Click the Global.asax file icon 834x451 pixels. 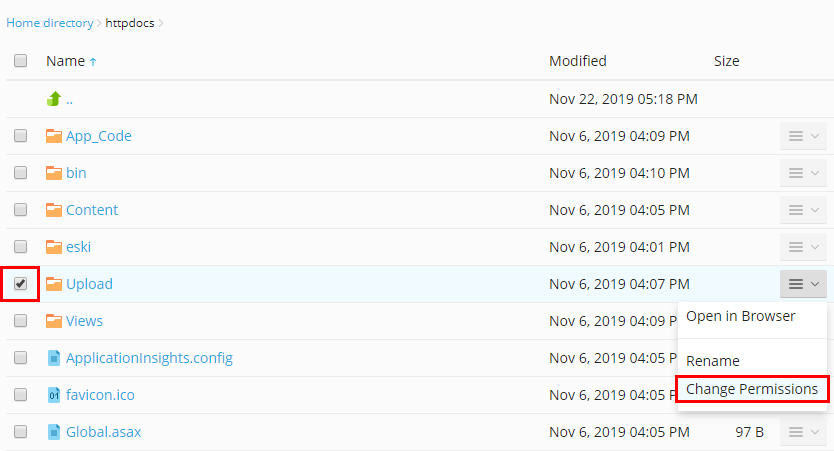pos(54,432)
